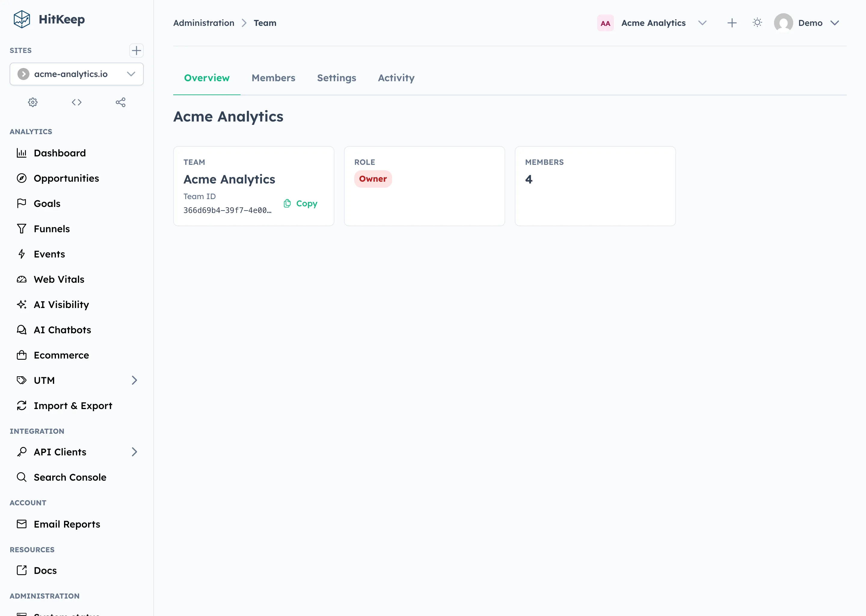Open the Docs external link
Screen dimensions: 866x616
(77, 571)
